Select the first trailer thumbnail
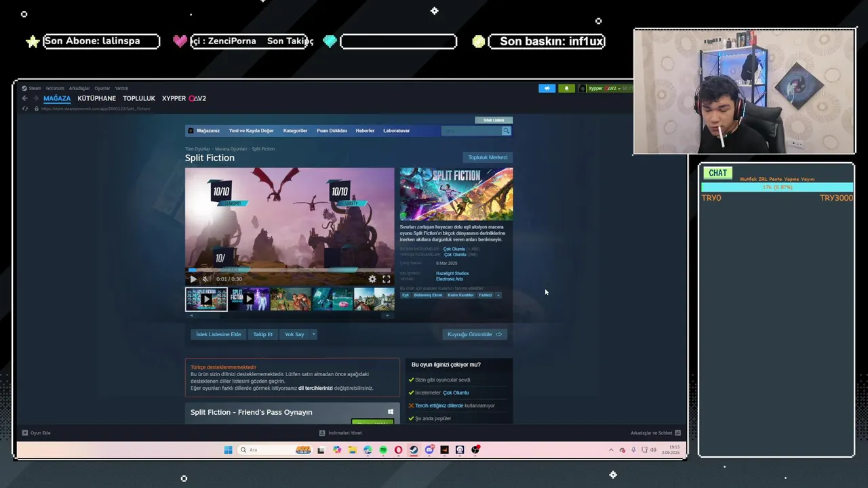Viewport: 868px width, 488px height. (206, 299)
